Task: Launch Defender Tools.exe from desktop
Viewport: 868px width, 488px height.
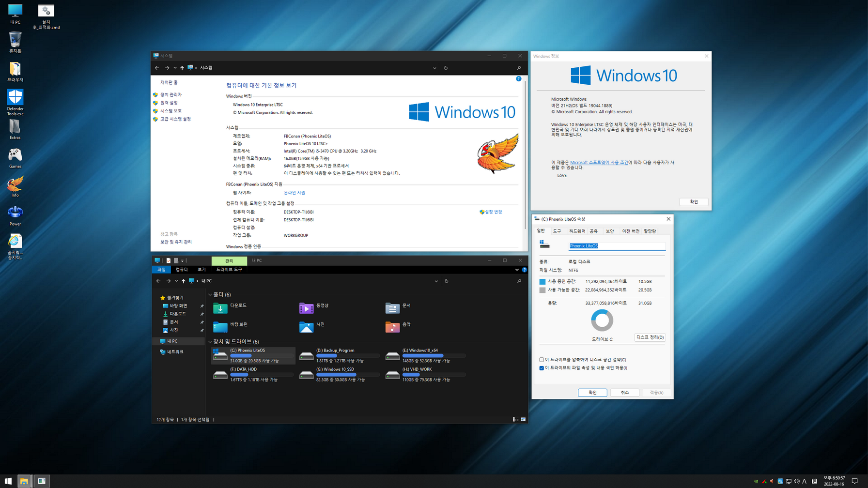Action: point(15,103)
